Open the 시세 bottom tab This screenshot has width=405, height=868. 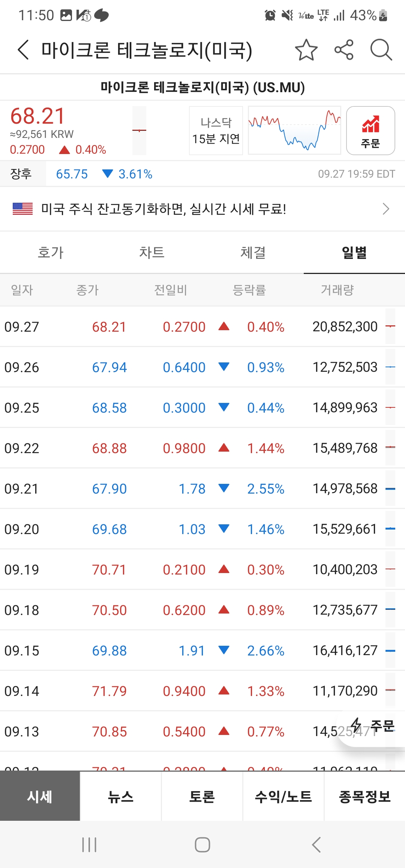[x=40, y=796]
